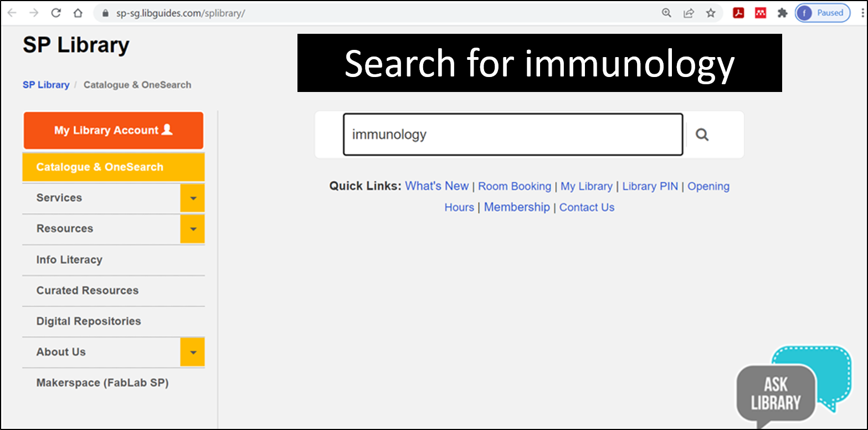Bookmark the page with the star icon
Screen dimensions: 868x430
point(711,13)
